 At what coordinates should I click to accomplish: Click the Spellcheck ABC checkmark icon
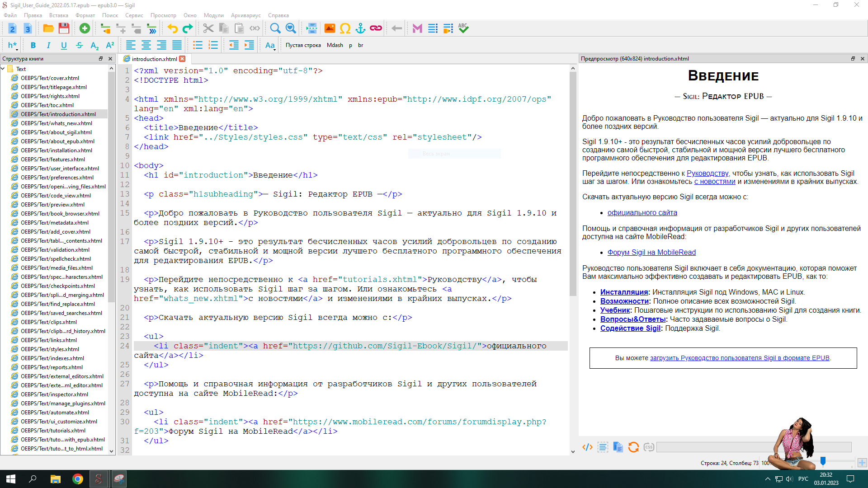(463, 28)
